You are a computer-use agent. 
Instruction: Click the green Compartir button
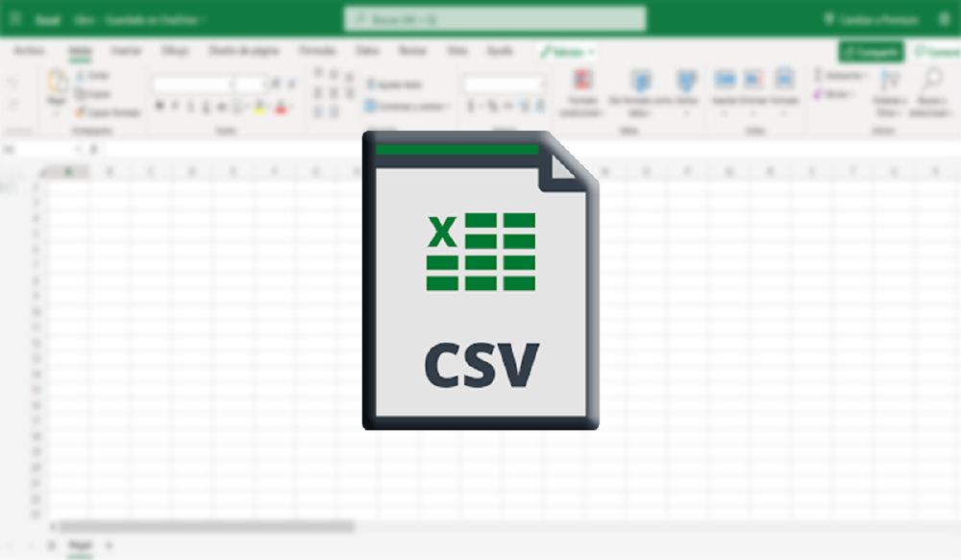click(871, 52)
